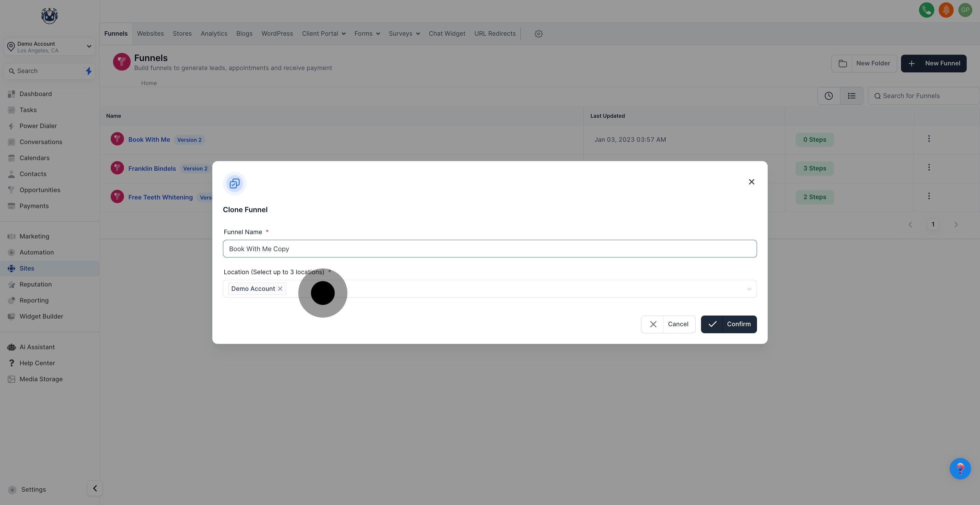The height and width of the screenshot is (505, 980).
Task: Go to the next page arrow
Action: [x=956, y=224]
